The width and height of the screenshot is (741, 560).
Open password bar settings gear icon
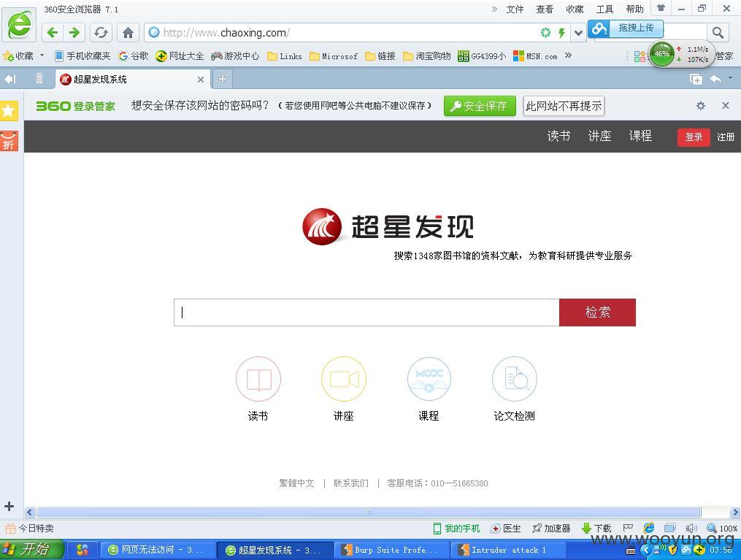click(x=701, y=106)
